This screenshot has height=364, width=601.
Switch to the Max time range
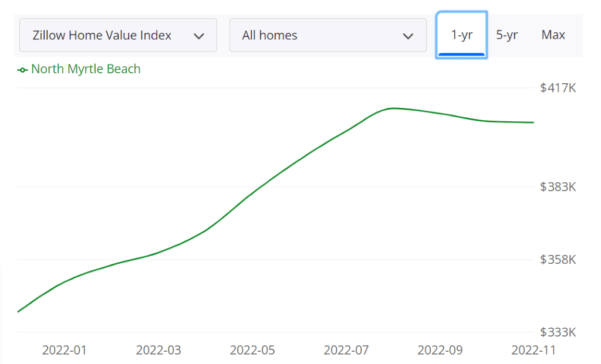click(x=553, y=35)
